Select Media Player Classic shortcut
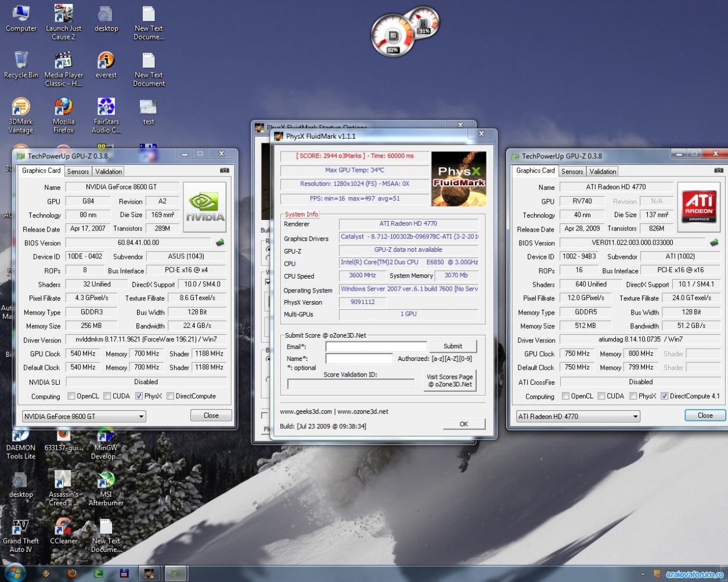Viewport: 728px width, 582px height. pos(63,69)
